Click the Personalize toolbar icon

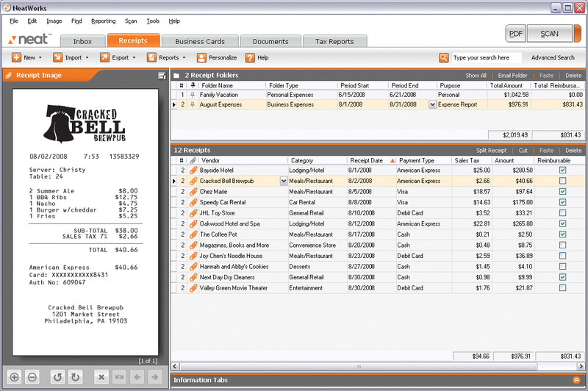point(201,57)
